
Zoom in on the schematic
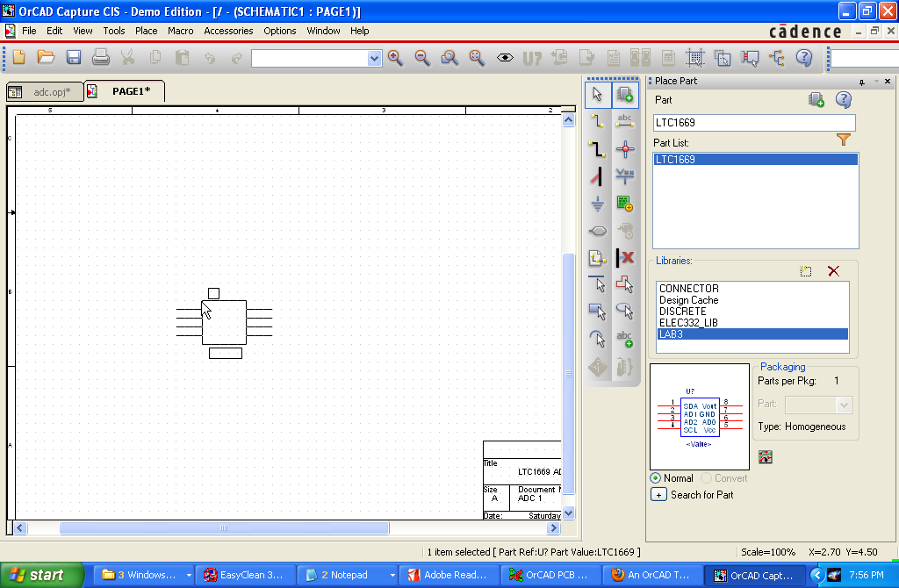pos(395,57)
